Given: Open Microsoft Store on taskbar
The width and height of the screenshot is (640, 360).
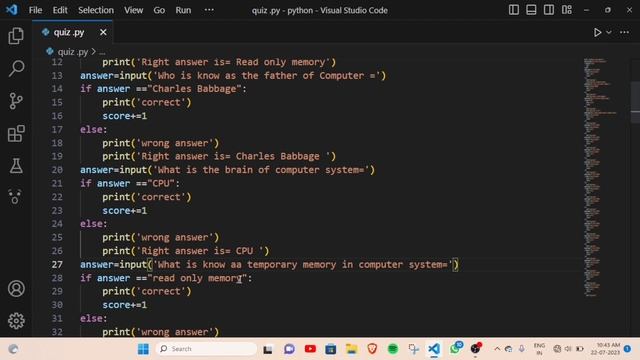Looking at the screenshot, I should [x=331, y=349].
